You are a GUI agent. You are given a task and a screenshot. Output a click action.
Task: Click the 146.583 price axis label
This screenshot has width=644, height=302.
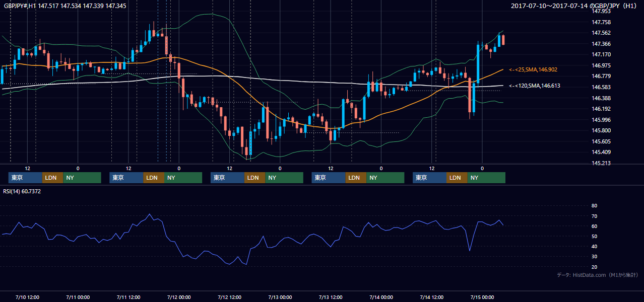(601, 87)
